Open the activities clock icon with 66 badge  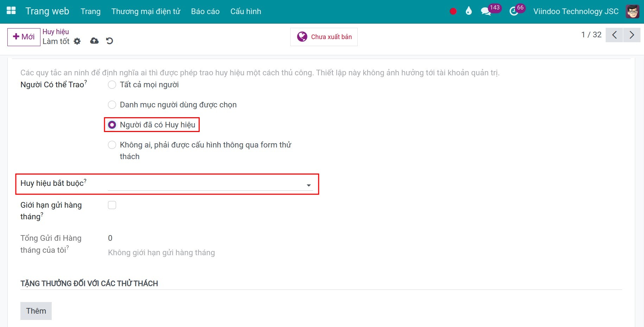[x=514, y=11]
